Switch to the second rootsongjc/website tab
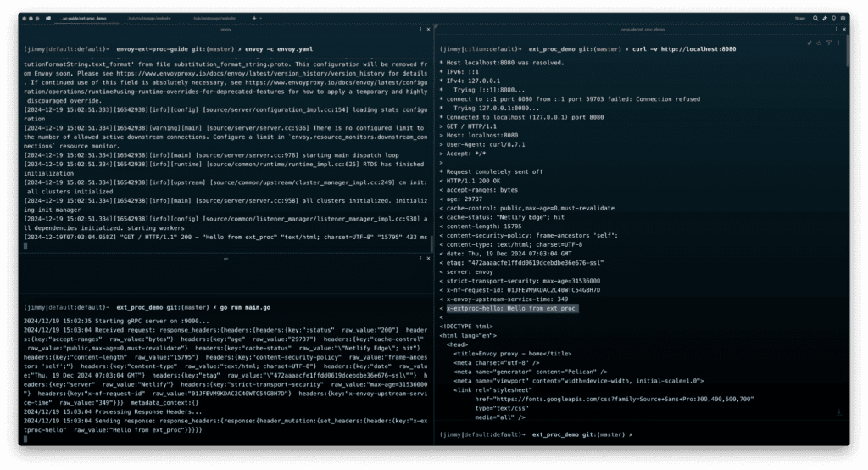868x470 pixels. (x=220, y=17)
